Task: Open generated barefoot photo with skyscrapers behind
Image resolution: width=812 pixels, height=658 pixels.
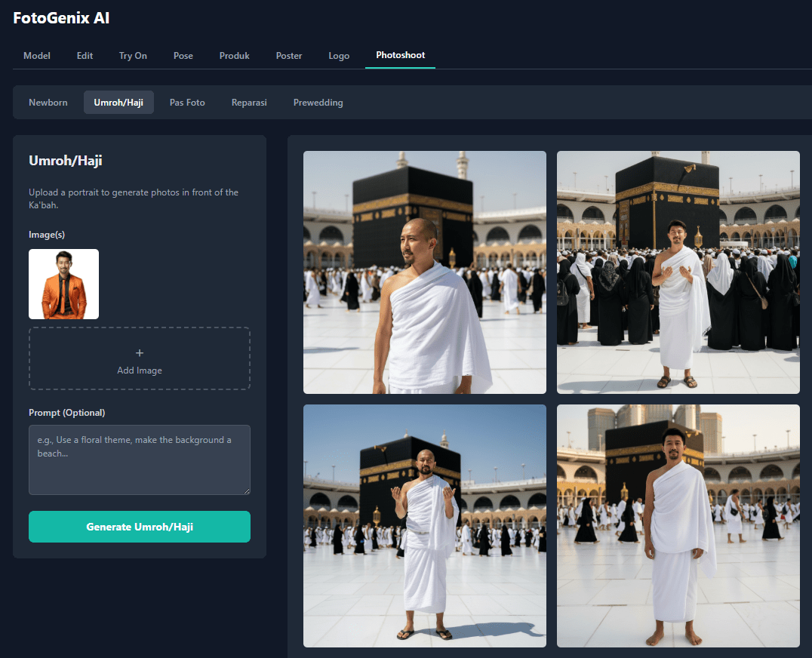Action: coord(678,526)
